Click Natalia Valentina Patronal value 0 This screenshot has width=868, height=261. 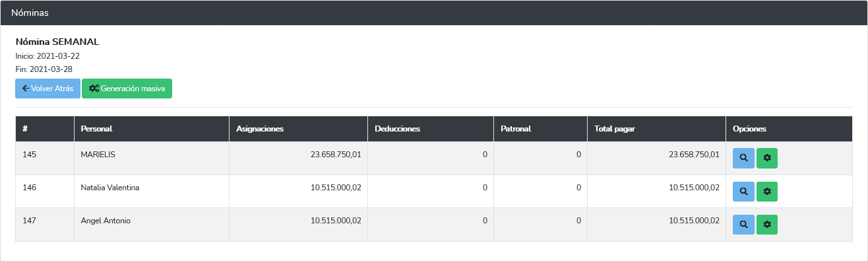click(578, 188)
